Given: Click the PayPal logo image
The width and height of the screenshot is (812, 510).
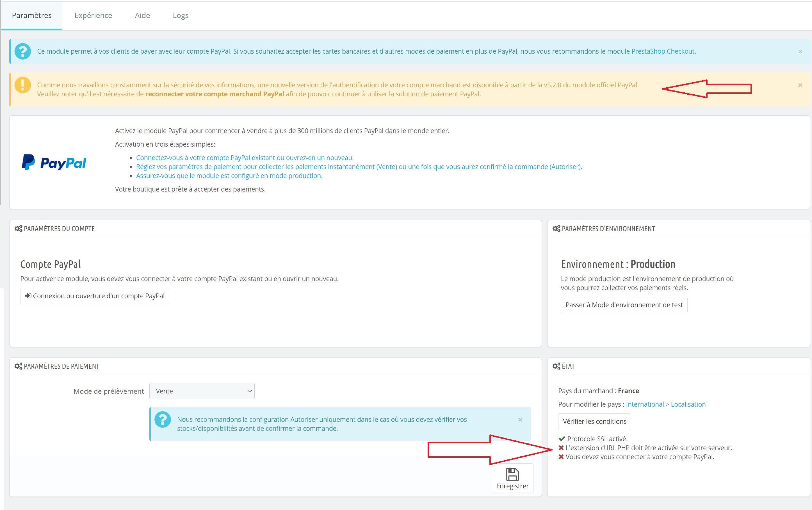Looking at the screenshot, I should (x=54, y=163).
